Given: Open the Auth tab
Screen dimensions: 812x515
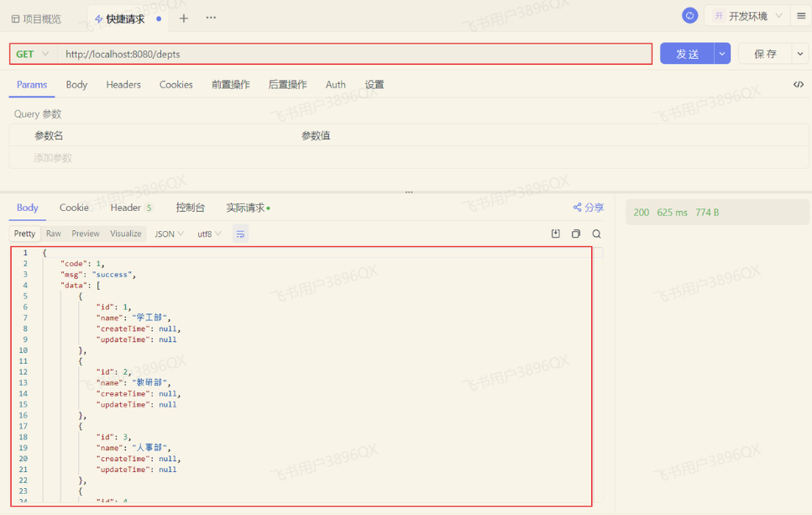Looking at the screenshot, I should tap(336, 85).
